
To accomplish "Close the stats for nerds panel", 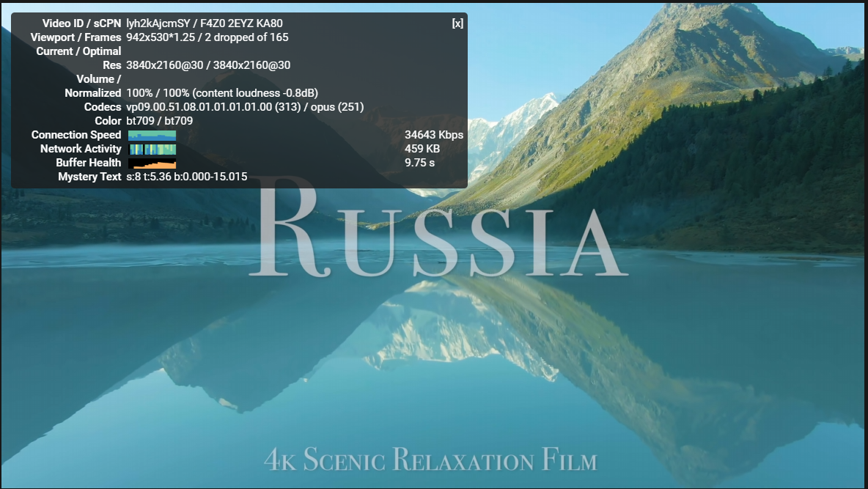I will point(457,23).
